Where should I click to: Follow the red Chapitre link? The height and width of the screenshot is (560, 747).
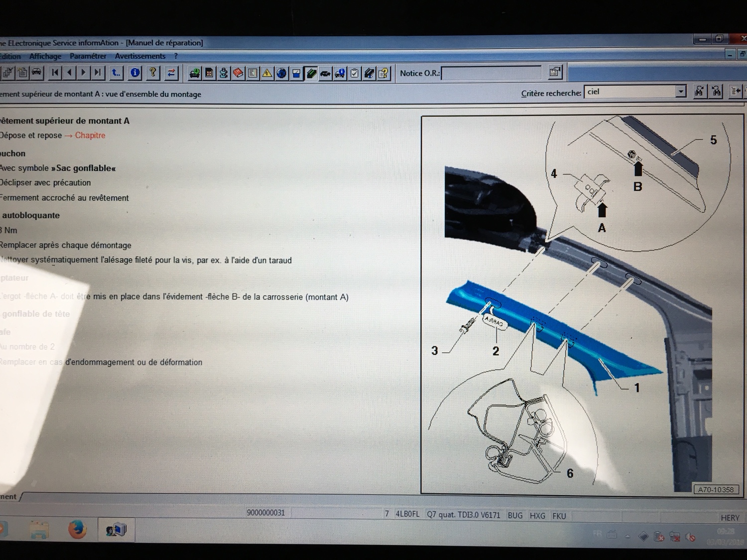pos(90,136)
